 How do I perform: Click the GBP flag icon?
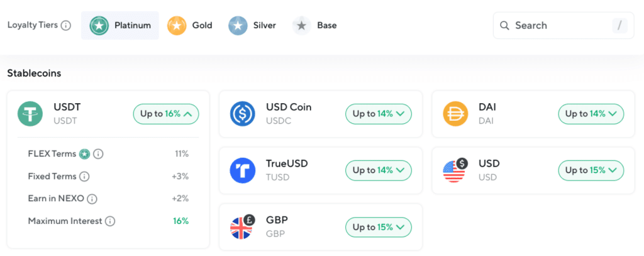click(242, 227)
